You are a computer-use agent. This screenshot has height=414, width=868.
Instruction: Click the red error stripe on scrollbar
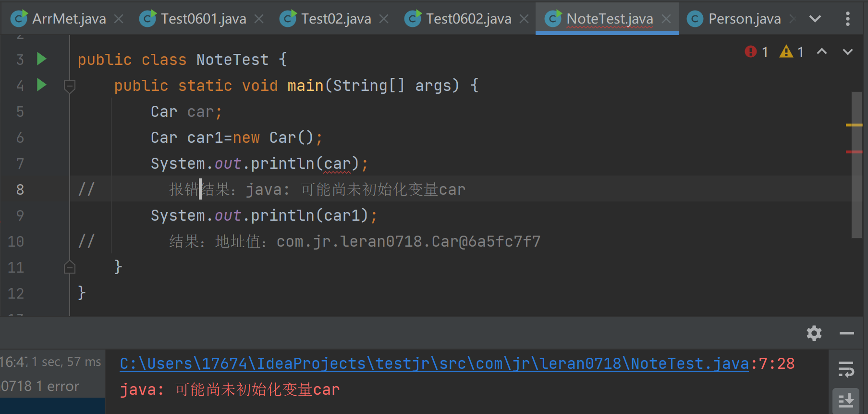pyautogui.click(x=854, y=152)
